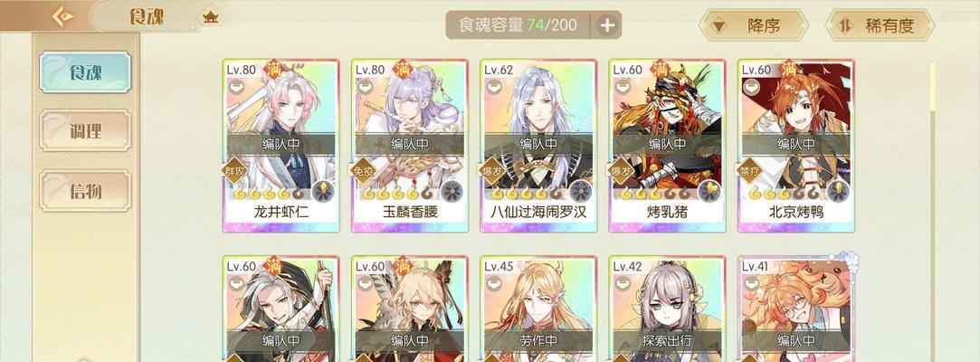Select the 食魂 sidebar button
980x362 pixels.
click(85, 72)
